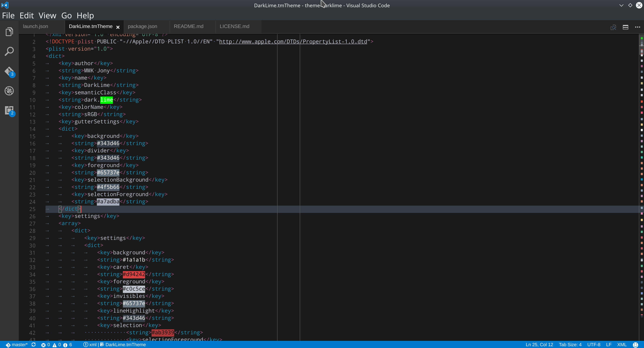
Task: Click the red #d94242 color value
Action: (134, 274)
